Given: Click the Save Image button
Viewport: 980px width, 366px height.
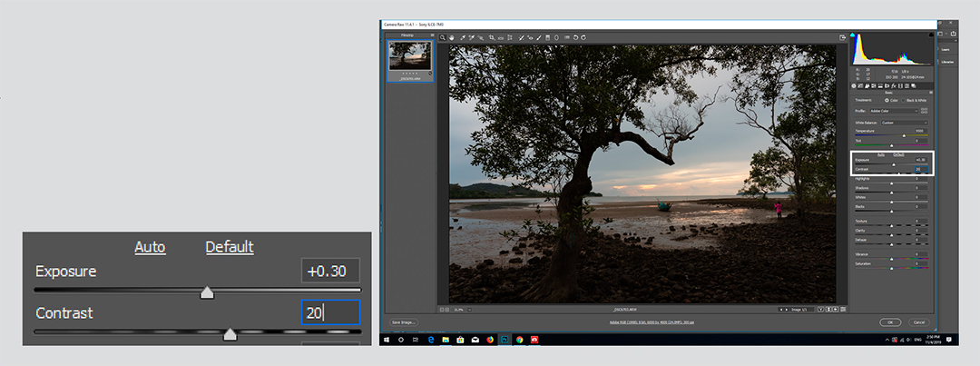Looking at the screenshot, I should 404,322.
